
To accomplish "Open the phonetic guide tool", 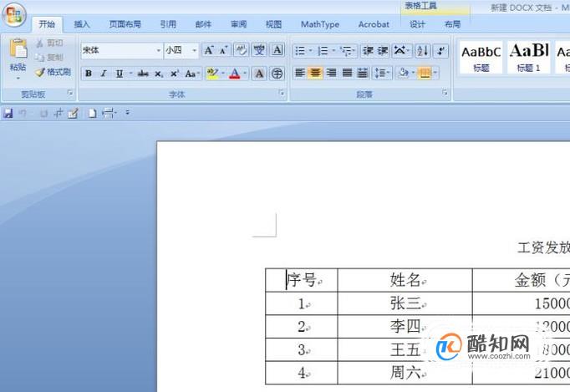I will coord(259,50).
